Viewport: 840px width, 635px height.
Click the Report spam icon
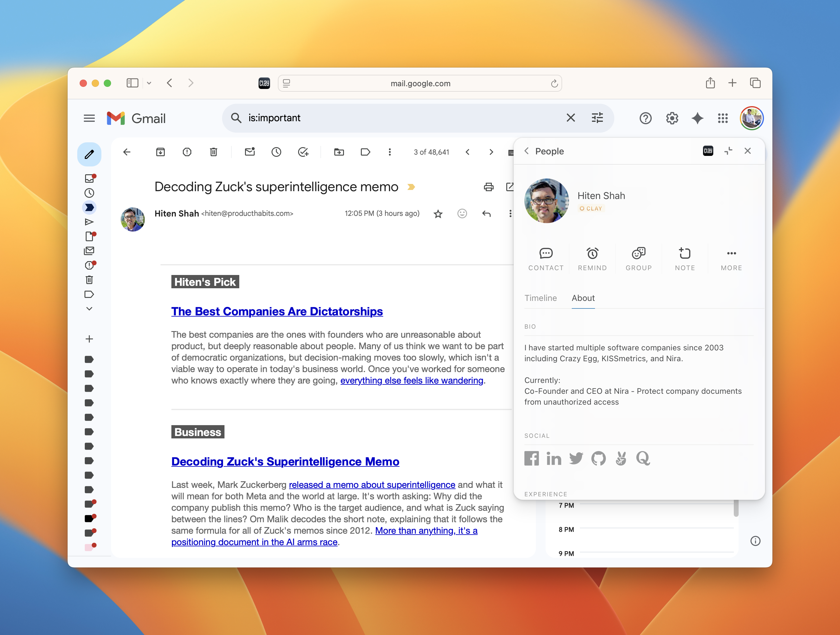pyautogui.click(x=187, y=152)
